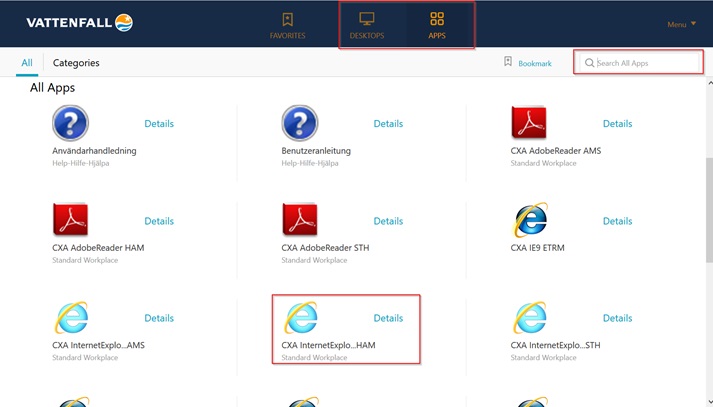Click the scrollbar up arrow
Viewport: 713px width, 407px height.
[x=710, y=83]
